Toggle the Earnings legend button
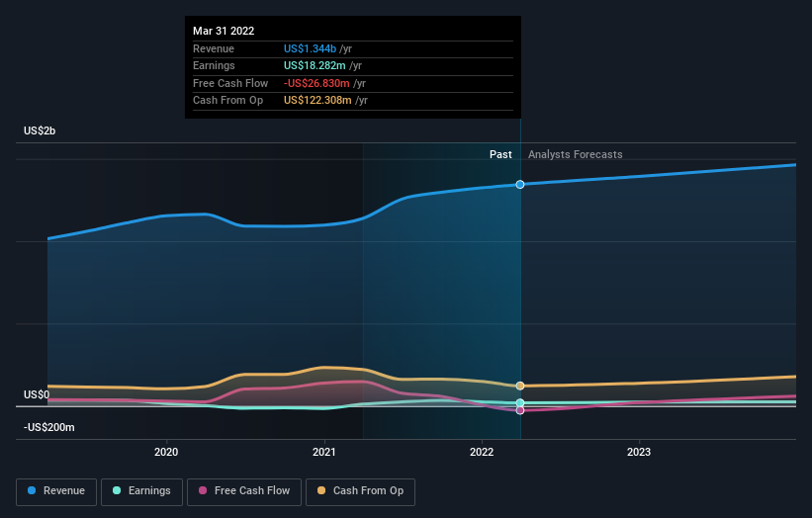 141,491
